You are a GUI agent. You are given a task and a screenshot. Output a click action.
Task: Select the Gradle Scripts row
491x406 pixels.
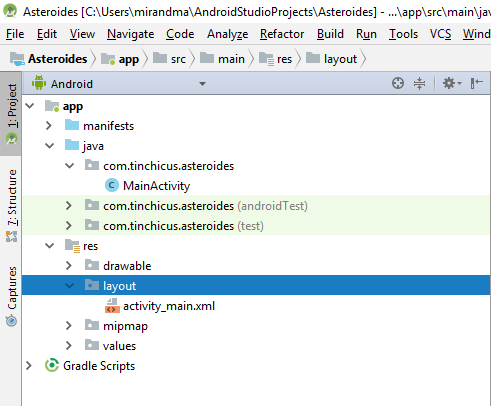(x=256, y=366)
